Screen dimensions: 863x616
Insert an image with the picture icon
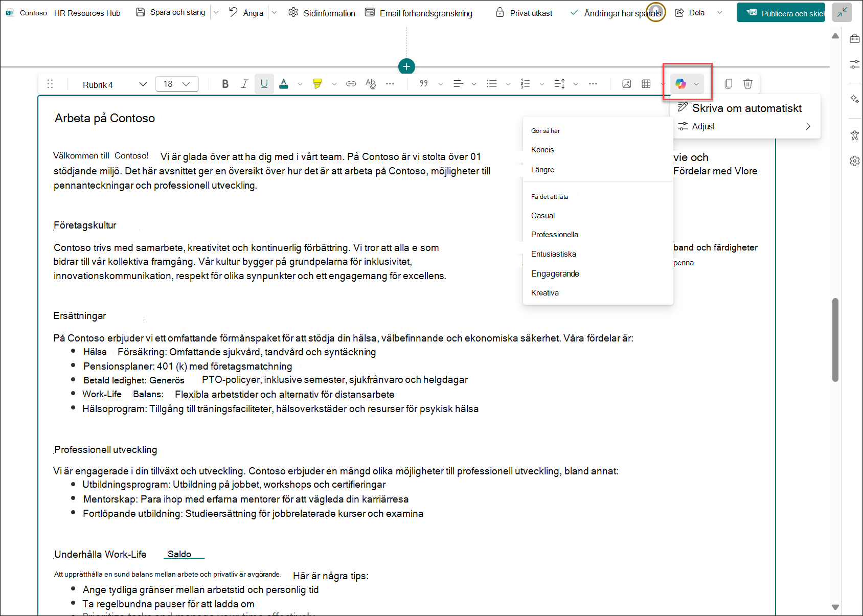tap(627, 84)
